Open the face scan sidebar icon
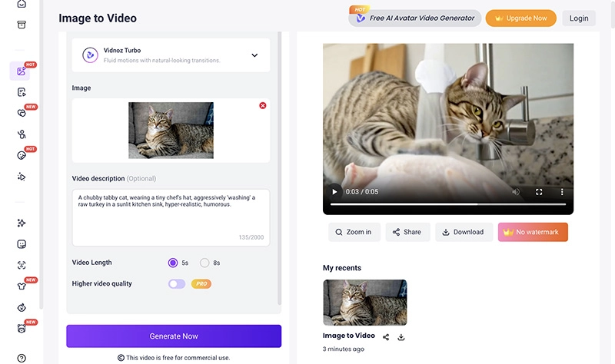Screen dimensions: 615x364 pyautogui.click(x=22, y=265)
